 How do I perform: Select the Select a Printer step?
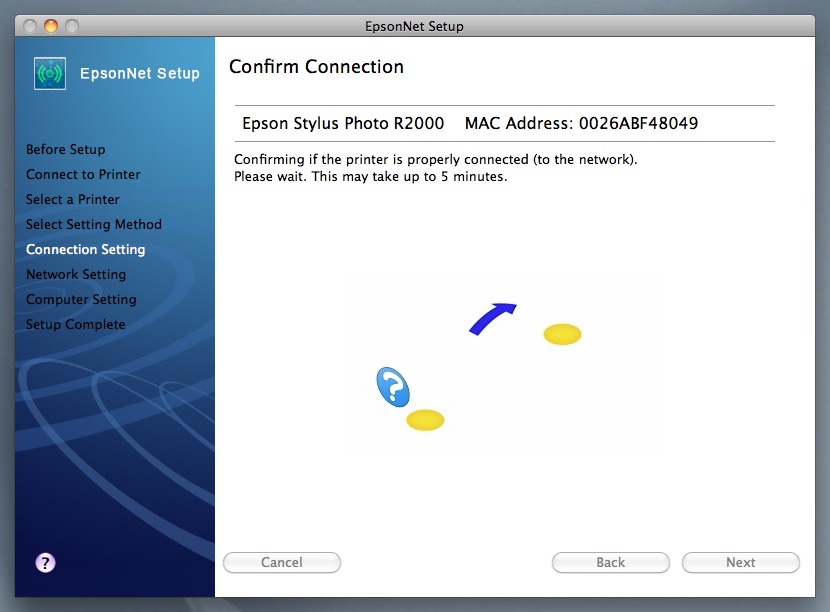[x=72, y=199]
